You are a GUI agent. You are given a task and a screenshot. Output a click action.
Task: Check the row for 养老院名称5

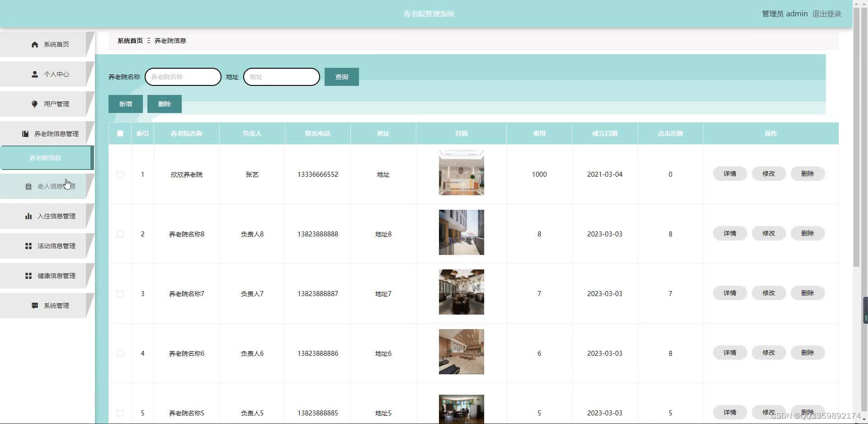(120, 413)
